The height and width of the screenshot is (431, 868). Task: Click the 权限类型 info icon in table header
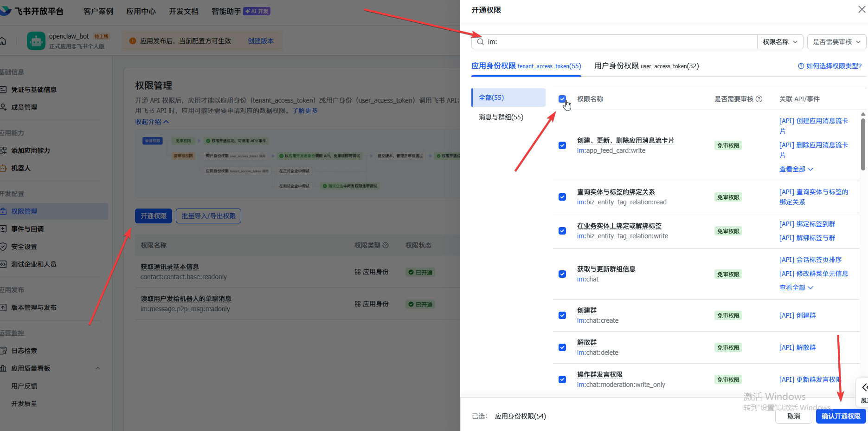pyautogui.click(x=386, y=245)
